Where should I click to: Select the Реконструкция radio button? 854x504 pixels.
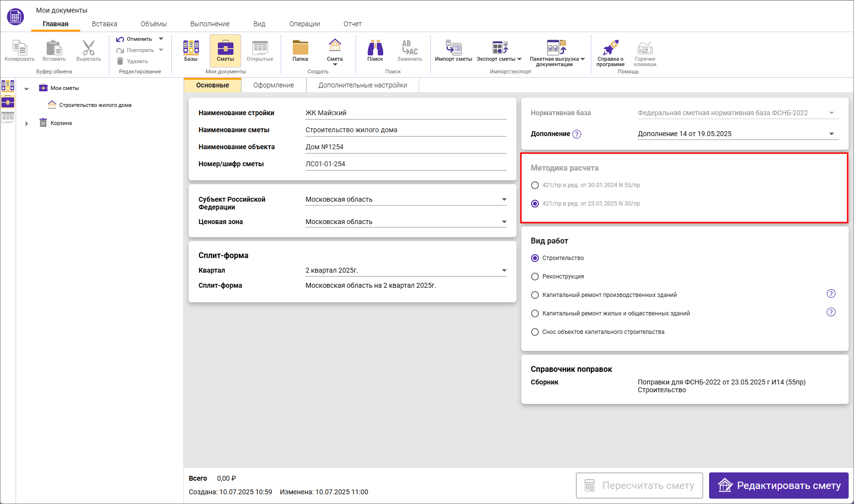tap(535, 277)
